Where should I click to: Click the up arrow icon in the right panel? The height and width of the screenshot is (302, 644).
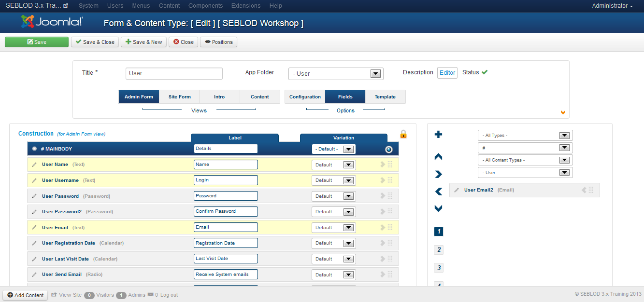click(x=438, y=156)
